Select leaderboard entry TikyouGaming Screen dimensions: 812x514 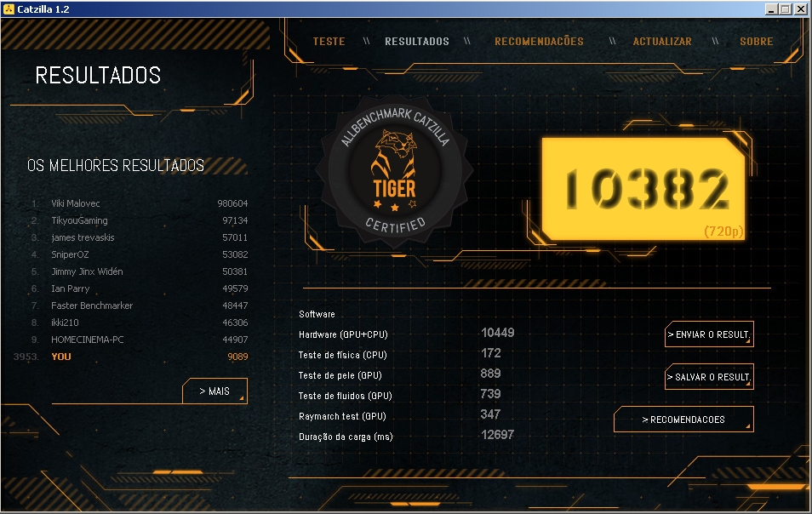[140, 220]
